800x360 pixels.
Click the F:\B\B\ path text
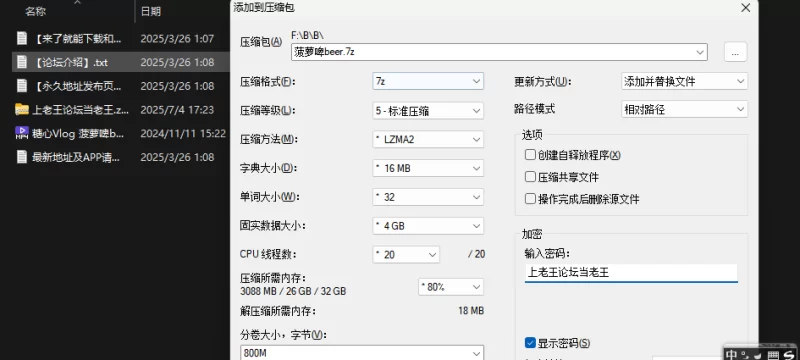(x=307, y=35)
